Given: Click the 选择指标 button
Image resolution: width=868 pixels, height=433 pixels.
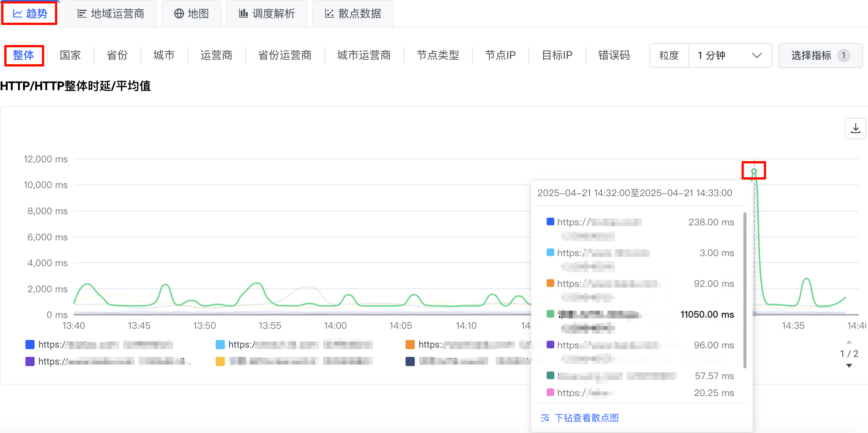Looking at the screenshot, I should pos(820,55).
